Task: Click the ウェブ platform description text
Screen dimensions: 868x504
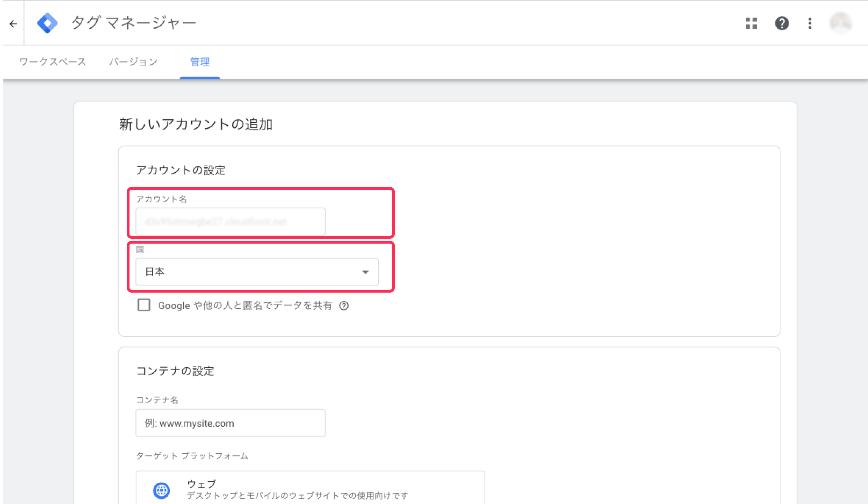Action: pyautogui.click(x=297, y=496)
